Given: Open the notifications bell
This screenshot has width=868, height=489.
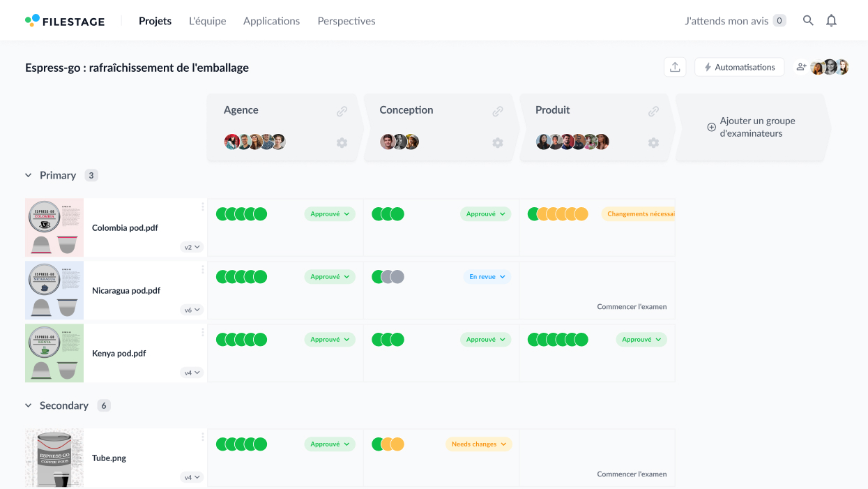Looking at the screenshot, I should 831,20.
